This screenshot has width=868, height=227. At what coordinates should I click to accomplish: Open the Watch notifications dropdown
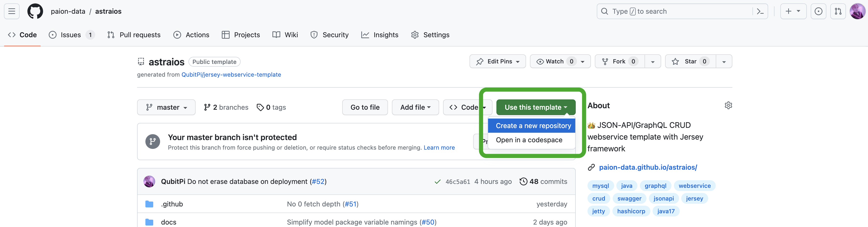coord(560,61)
